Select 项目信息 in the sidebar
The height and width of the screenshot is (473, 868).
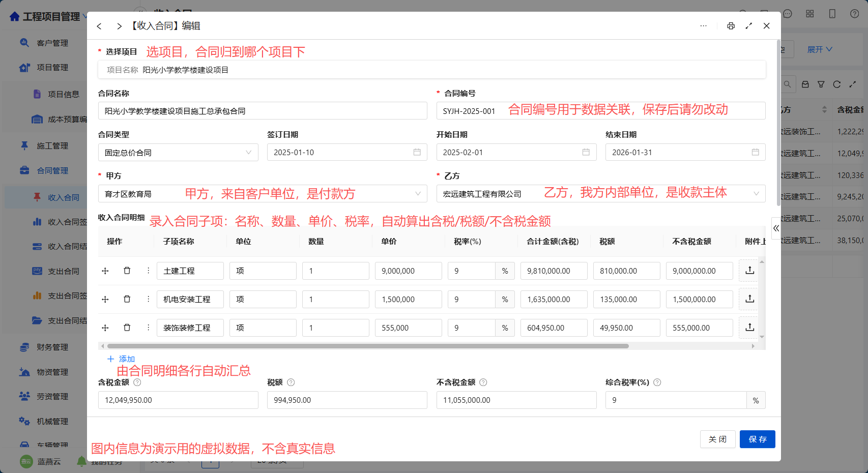[64, 95]
